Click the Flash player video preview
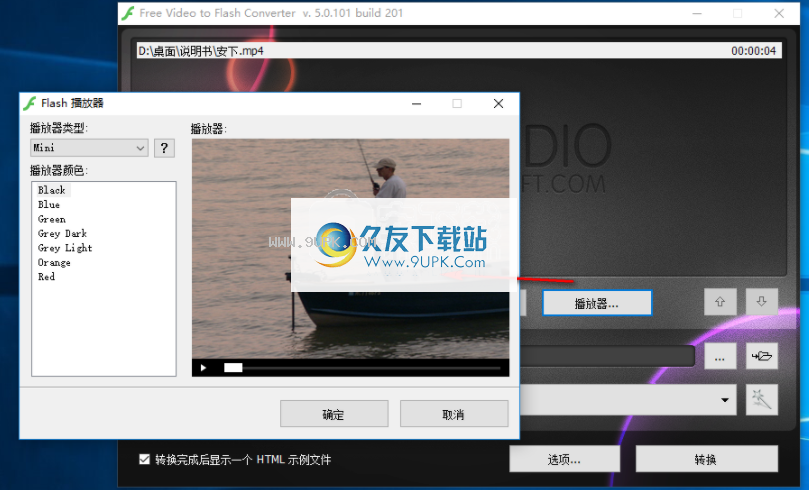Image resolution: width=809 pixels, height=490 pixels. 350,249
